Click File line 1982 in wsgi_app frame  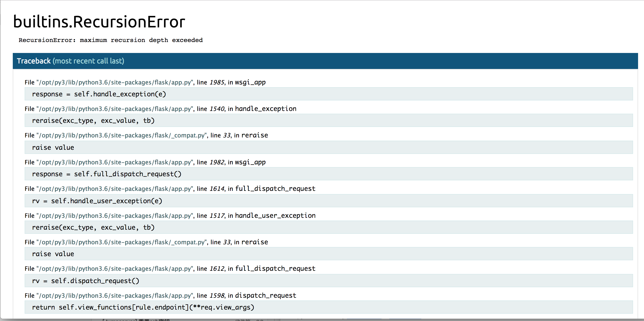click(145, 162)
